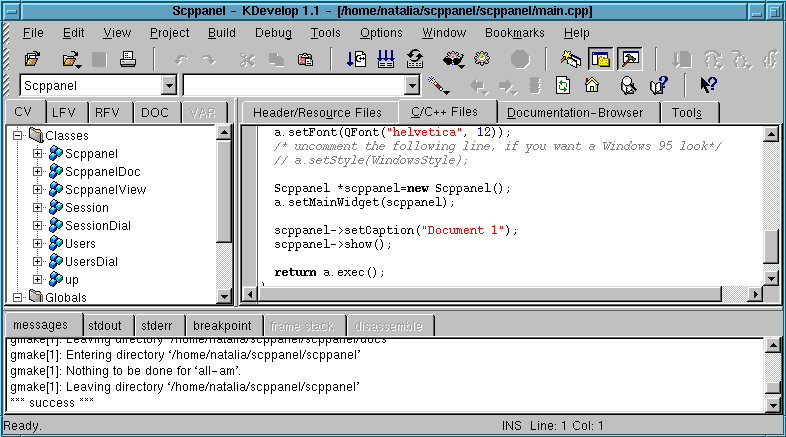Screen dimensions: 786x437
Task: Open the Project menu
Action: [169, 33]
